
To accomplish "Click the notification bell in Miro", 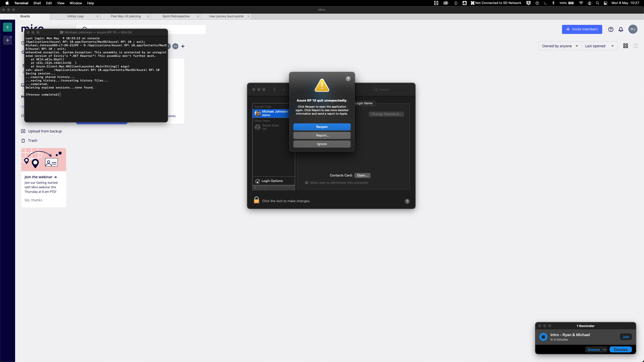I will [620, 29].
